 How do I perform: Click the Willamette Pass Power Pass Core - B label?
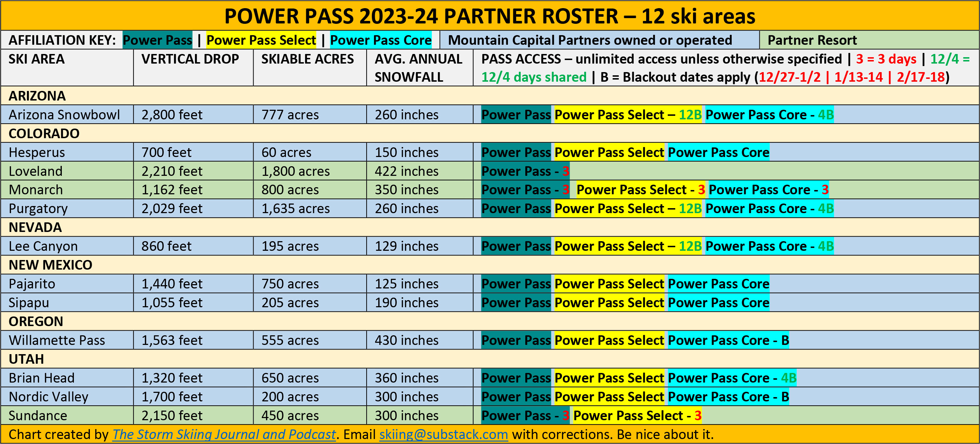(x=728, y=340)
